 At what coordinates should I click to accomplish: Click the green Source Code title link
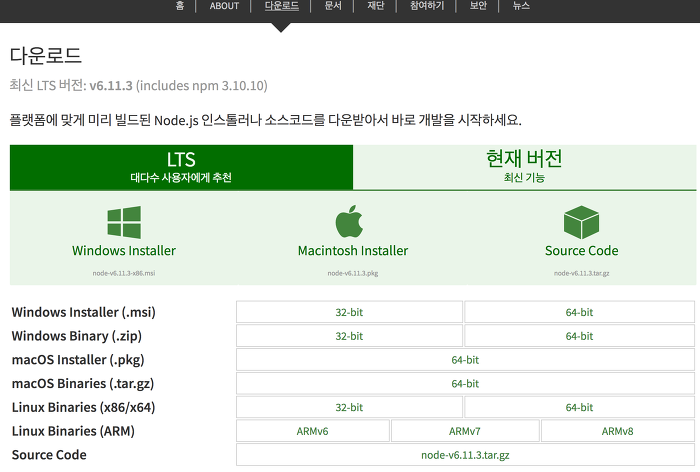click(x=582, y=251)
